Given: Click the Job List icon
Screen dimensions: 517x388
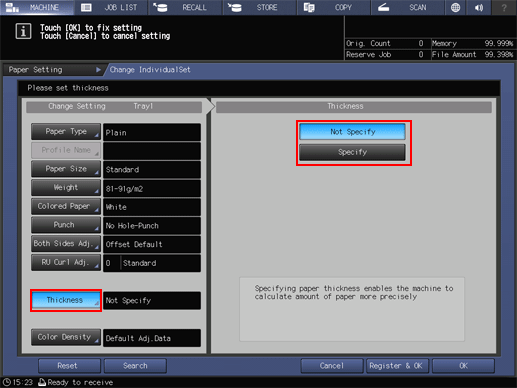Looking at the screenshot, I should pos(86,7).
